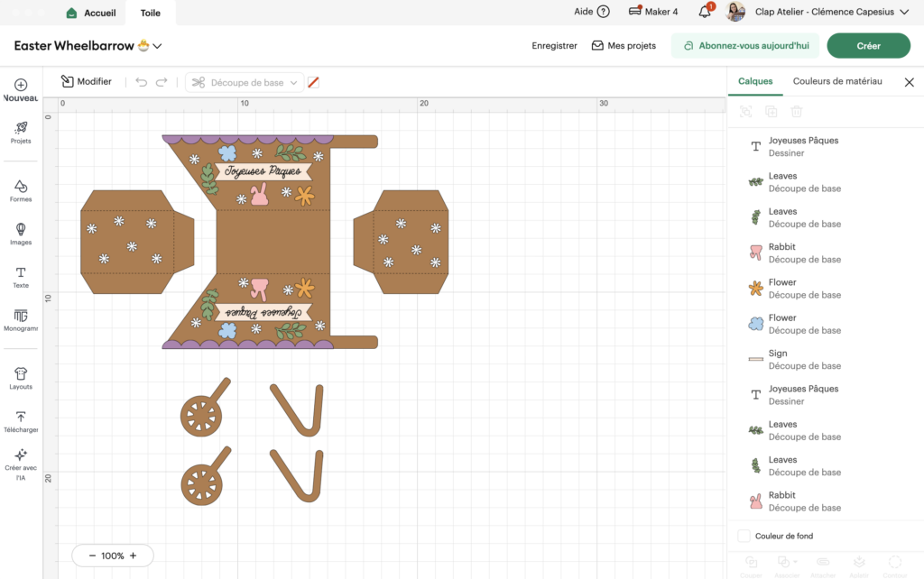Viewport: 924px width, 579px height.
Task: Zoom in with the plus button
Action: tap(134, 556)
